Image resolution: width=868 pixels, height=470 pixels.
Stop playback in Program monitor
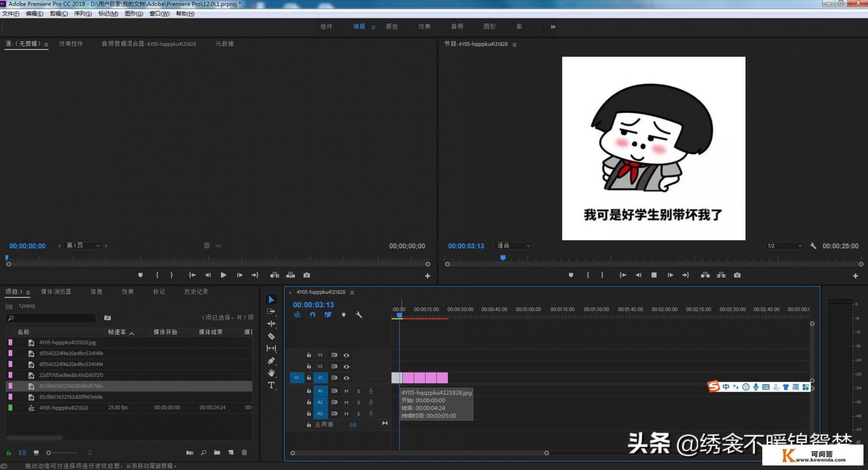(654, 275)
